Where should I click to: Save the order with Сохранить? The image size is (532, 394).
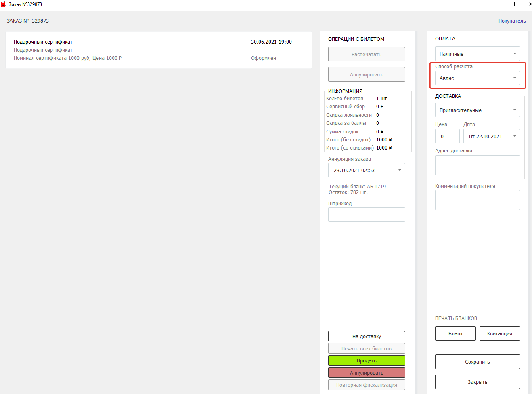tap(477, 362)
